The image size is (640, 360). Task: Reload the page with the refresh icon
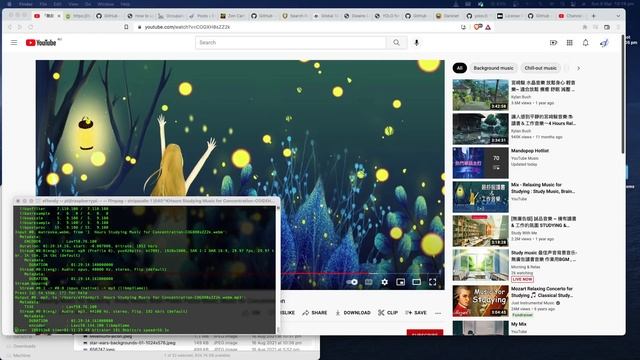(31, 27)
